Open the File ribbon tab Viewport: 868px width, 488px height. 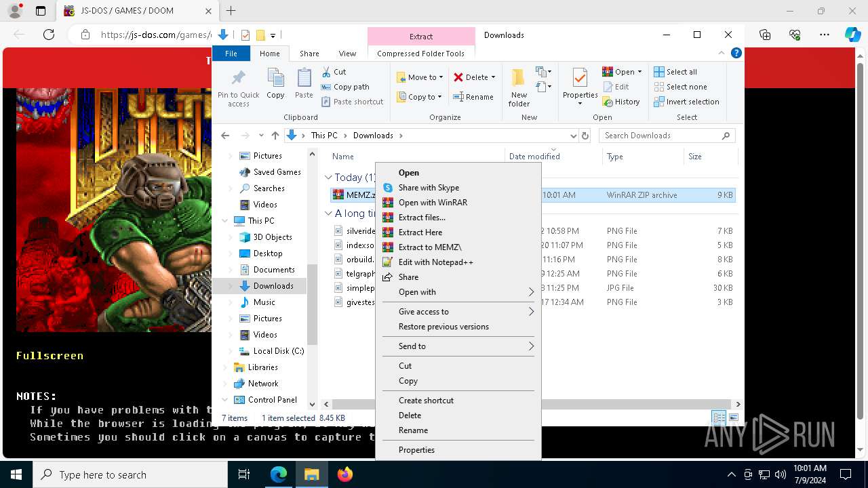point(231,54)
